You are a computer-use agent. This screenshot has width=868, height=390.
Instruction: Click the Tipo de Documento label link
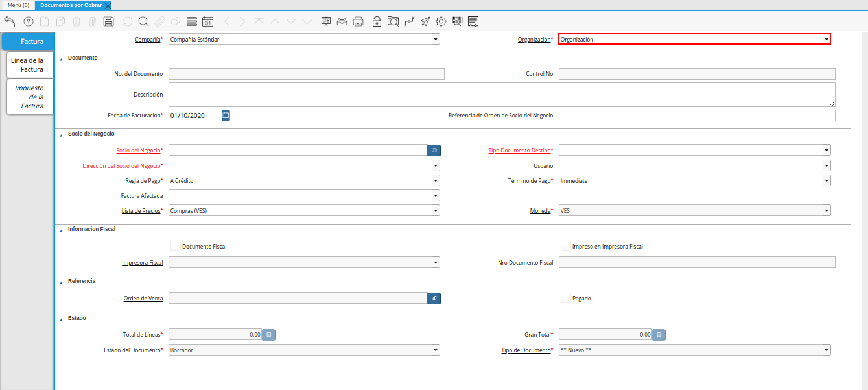coord(526,350)
